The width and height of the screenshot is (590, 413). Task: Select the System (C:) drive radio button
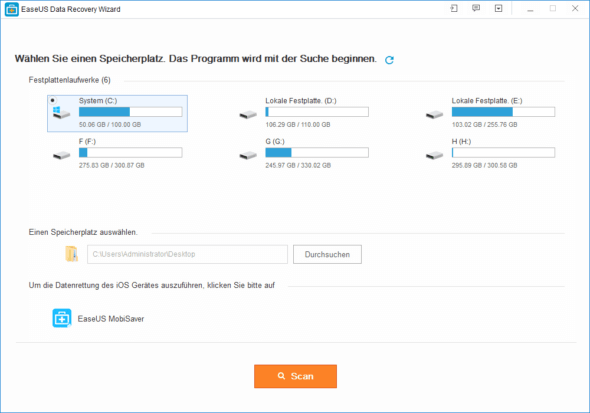53,100
